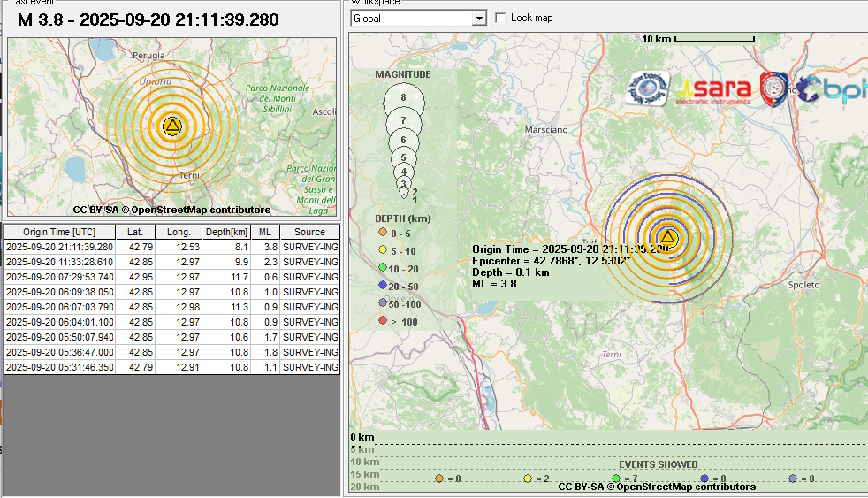Click the orange 0 - 5 km depth swatch

click(x=382, y=234)
